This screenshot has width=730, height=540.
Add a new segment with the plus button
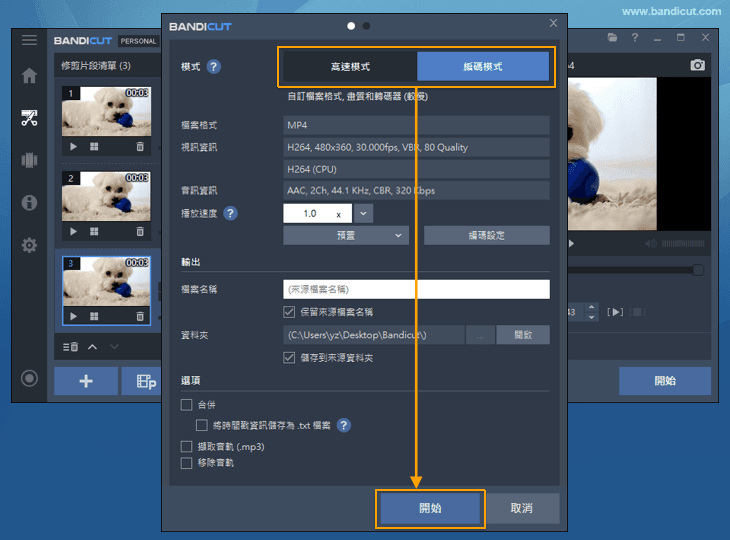[86, 381]
